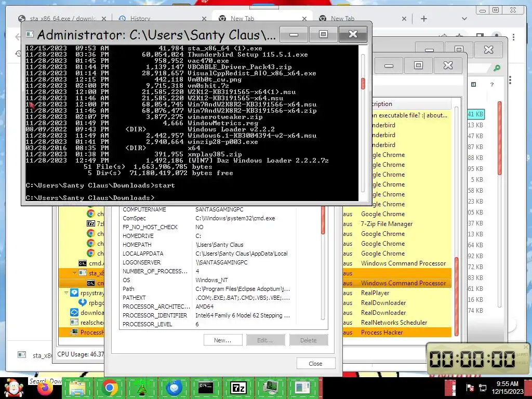Click the panel layout icon beside help
Screen dimensions: 532x399
click(x=474, y=85)
